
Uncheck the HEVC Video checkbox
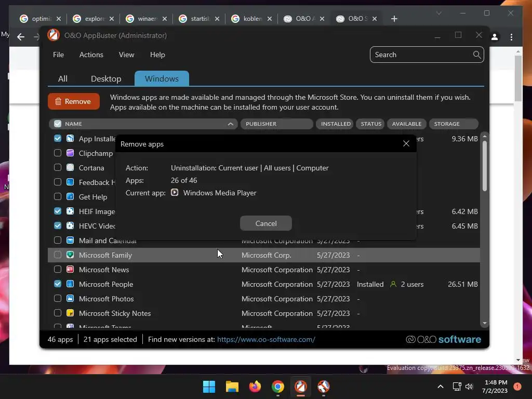pos(58,225)
